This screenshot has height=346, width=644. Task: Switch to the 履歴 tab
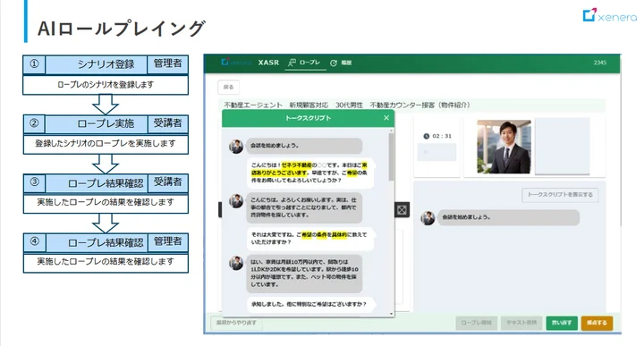point(341,63)
